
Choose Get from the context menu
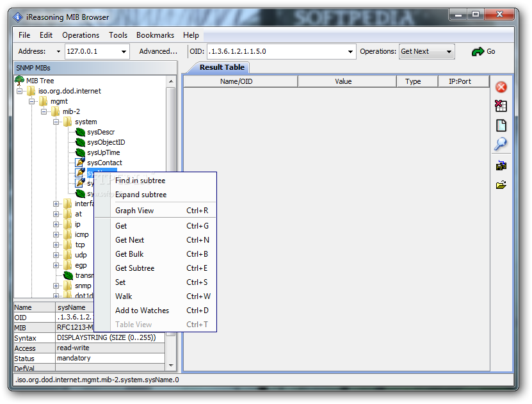click(x=155, y=226)
